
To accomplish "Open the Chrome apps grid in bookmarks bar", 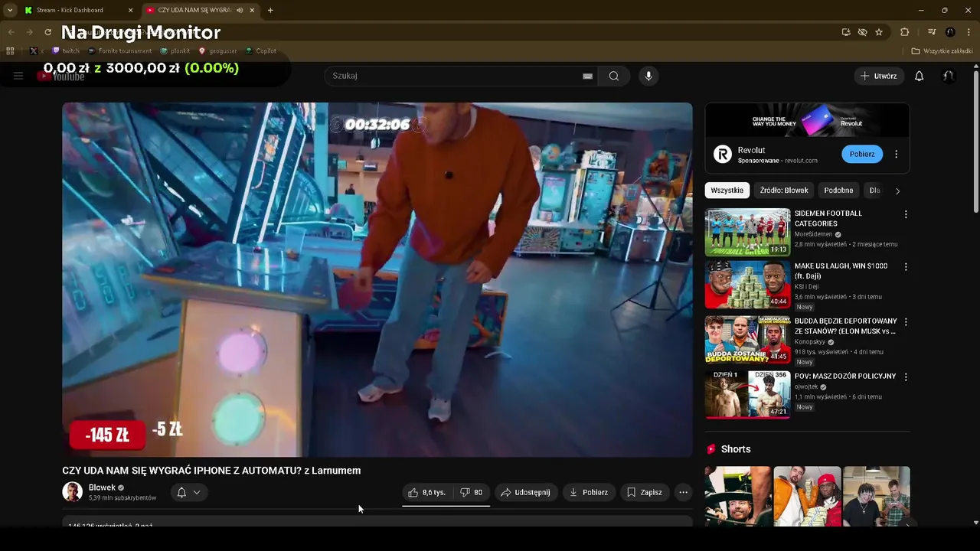I will click(x=10, y=51).
